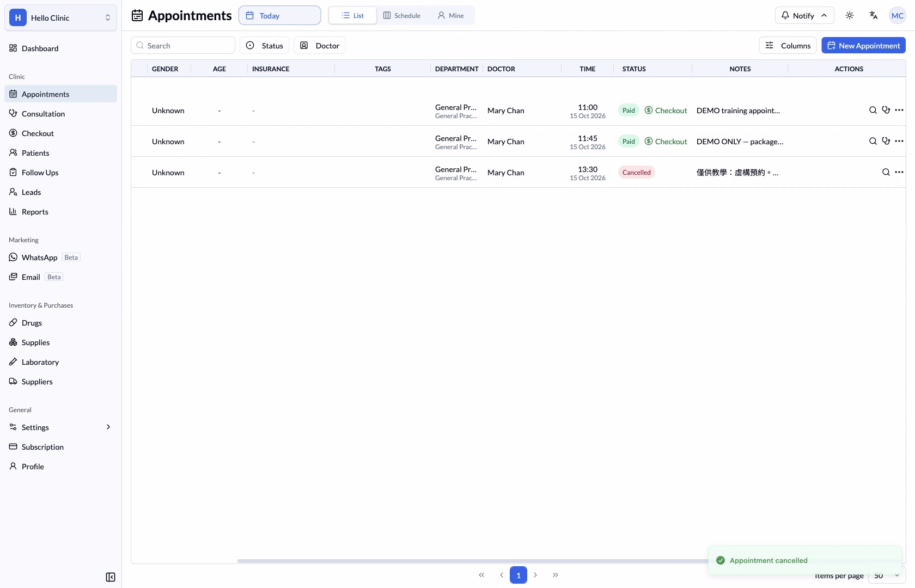
Task: Open the Columns settings button
Action: point(788,45)
